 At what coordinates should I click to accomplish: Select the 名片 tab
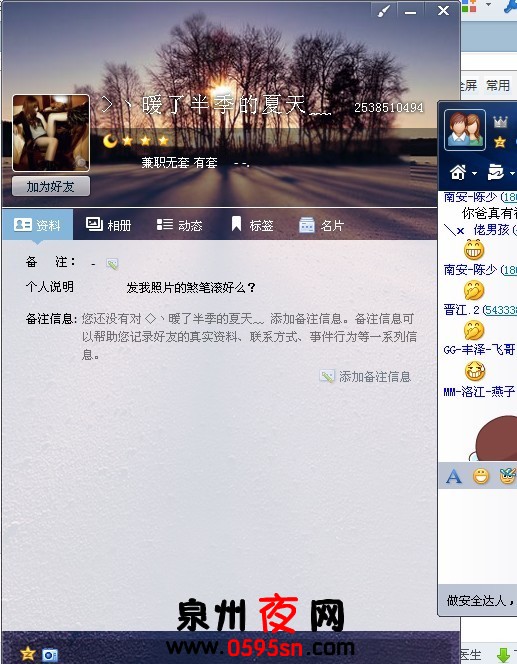pyautogui.click(x=321, y=225)
